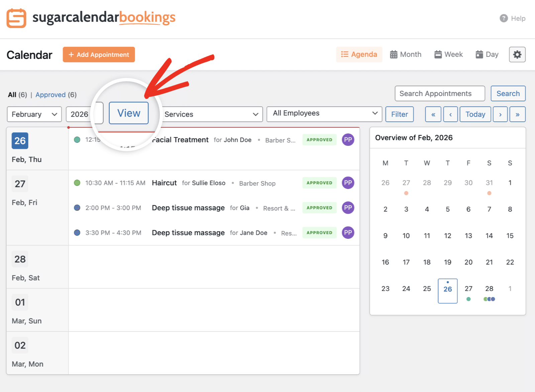The image size is (535, 392).
Task: Click the highlighted View button
Action: (128, 113)
